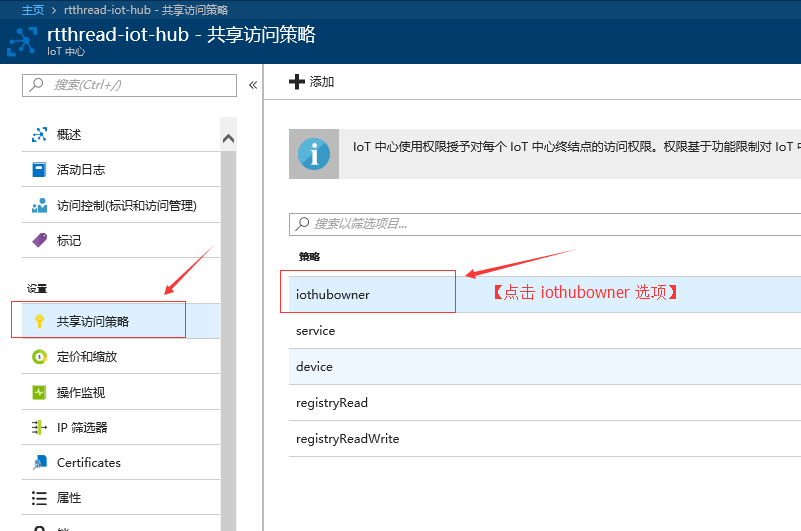Click the yellow key icon of 共享访问策略
The image size is (801, 531).
click(39, 321)
